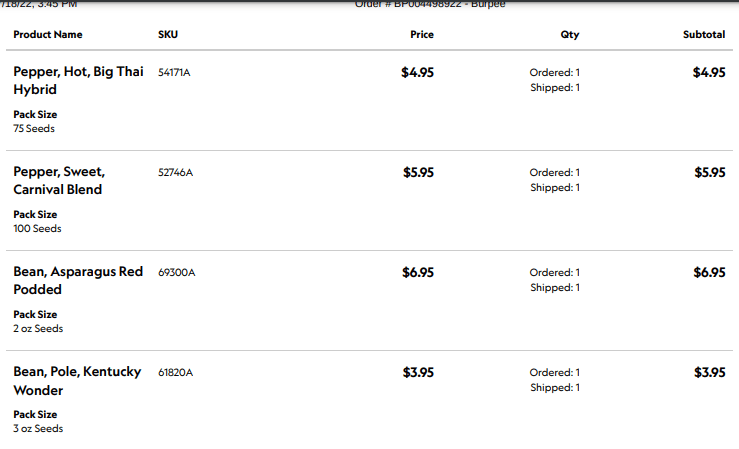Click the Qty column header

click(x=570, y=35)
